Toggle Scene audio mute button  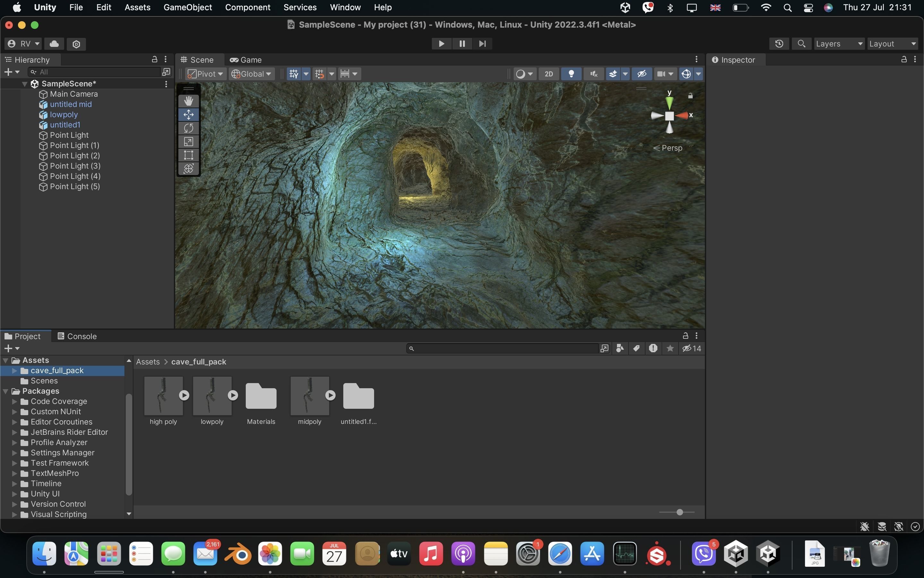pos(594,74)
